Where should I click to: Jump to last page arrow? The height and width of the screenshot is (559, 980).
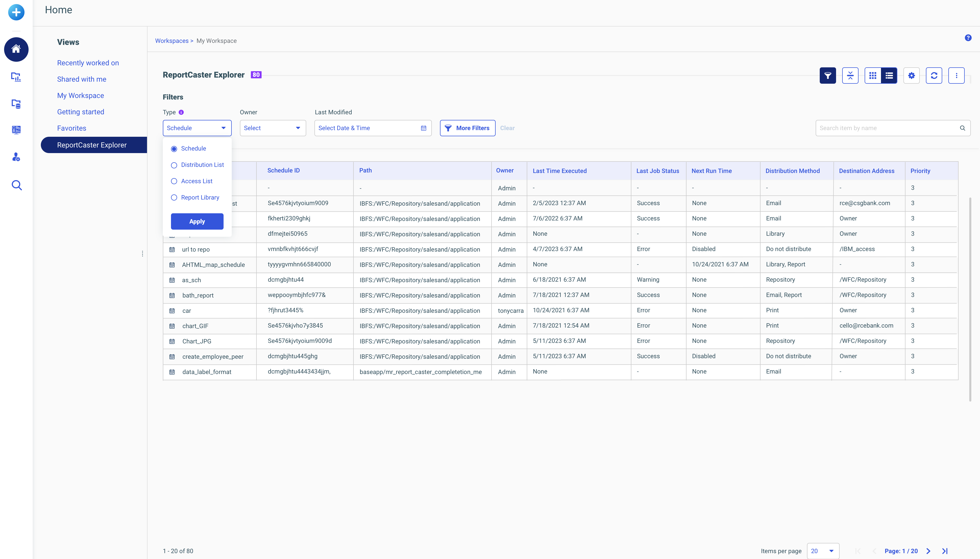point(945,551)
